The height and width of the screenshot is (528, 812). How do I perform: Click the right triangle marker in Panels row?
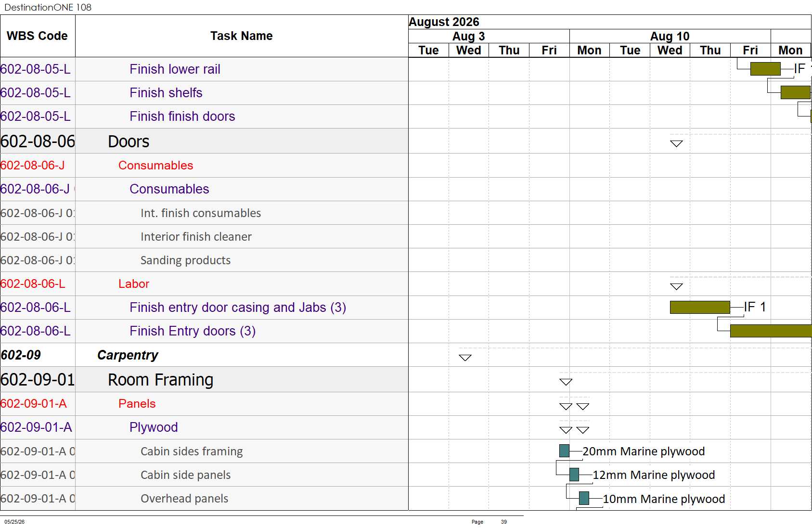click(x=583, y=407)
